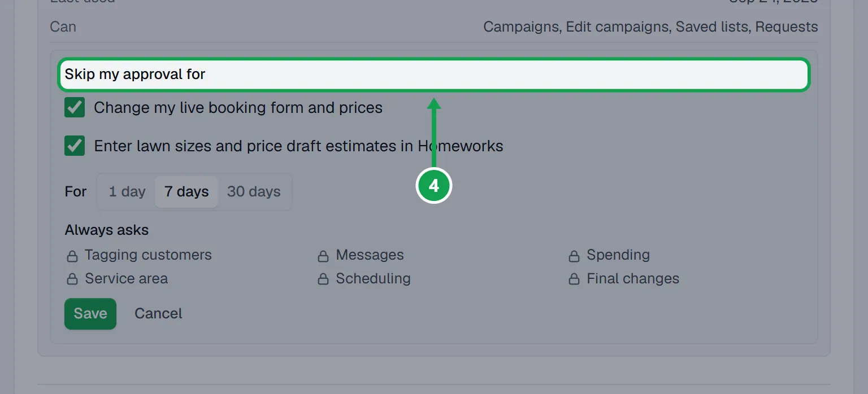Select the 1 day duration option
868x394 pixels.
click(127, 191)
